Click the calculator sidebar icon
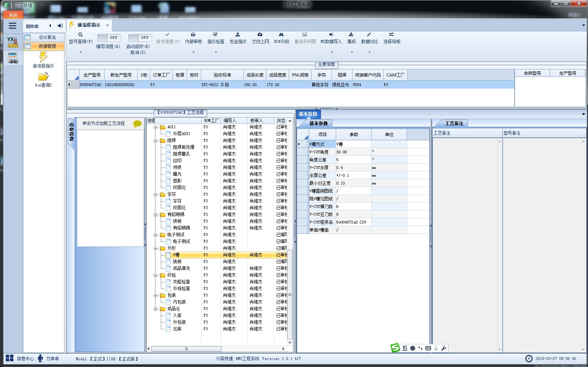Viewport: 588px width, 367px height. click(13, 58)
